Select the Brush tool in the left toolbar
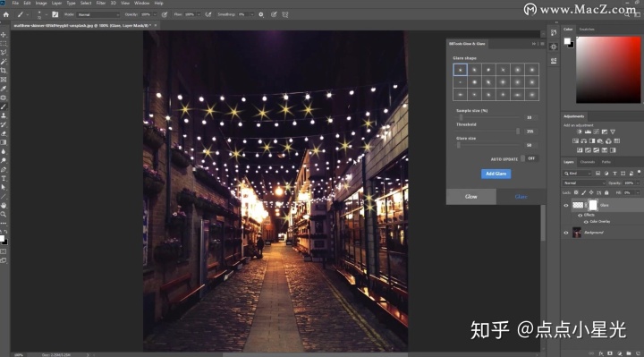This screenshot has height=357, width=644. tap(4, 106)
